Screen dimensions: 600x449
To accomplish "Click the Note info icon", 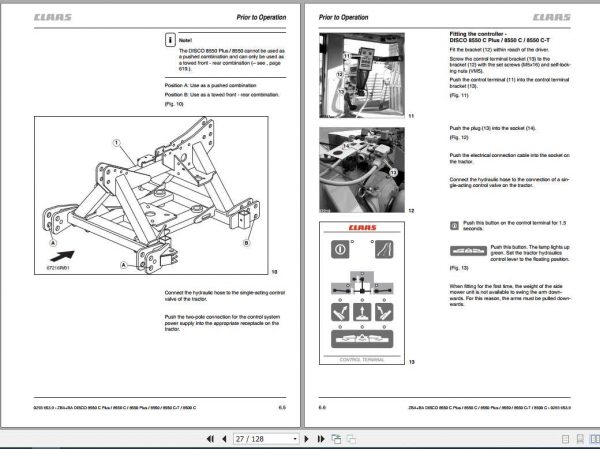I will click(x=170, y=40).
